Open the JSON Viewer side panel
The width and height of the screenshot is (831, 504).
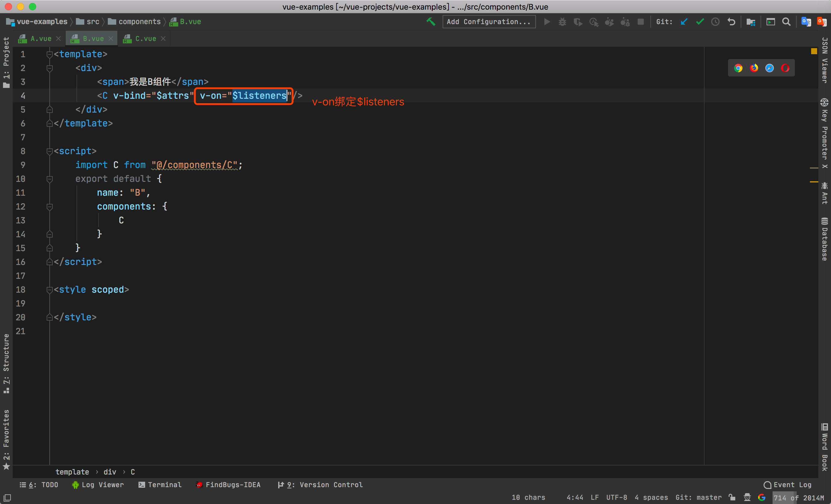825,60
